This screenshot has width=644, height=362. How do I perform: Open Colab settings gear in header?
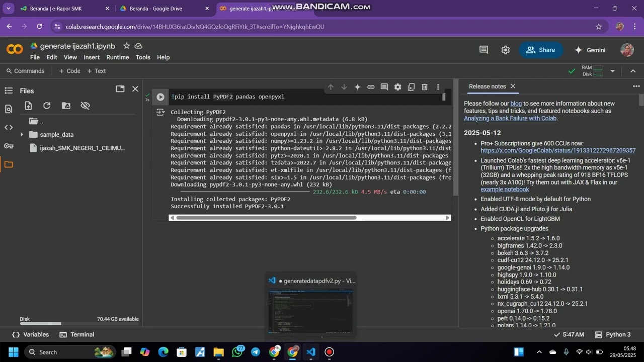coord(506,50)
